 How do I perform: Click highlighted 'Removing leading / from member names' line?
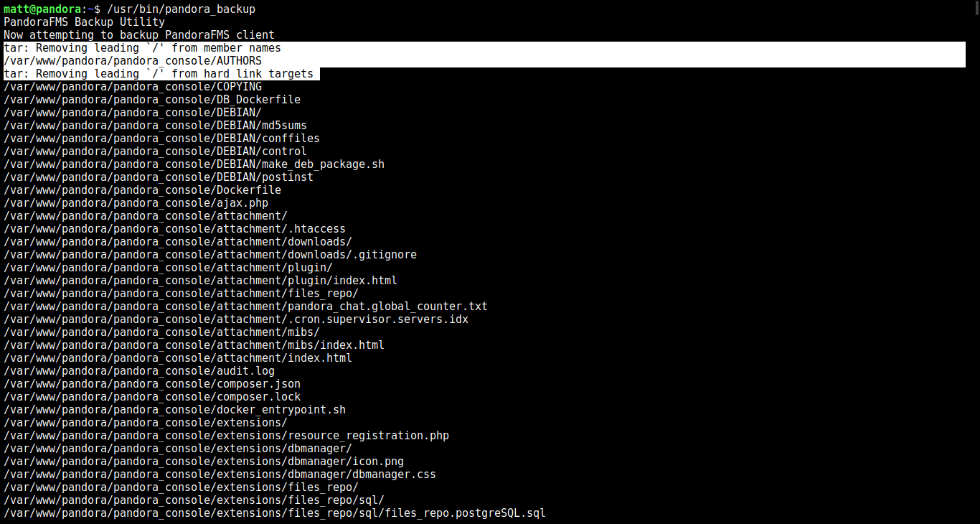[x=142, y=48]
